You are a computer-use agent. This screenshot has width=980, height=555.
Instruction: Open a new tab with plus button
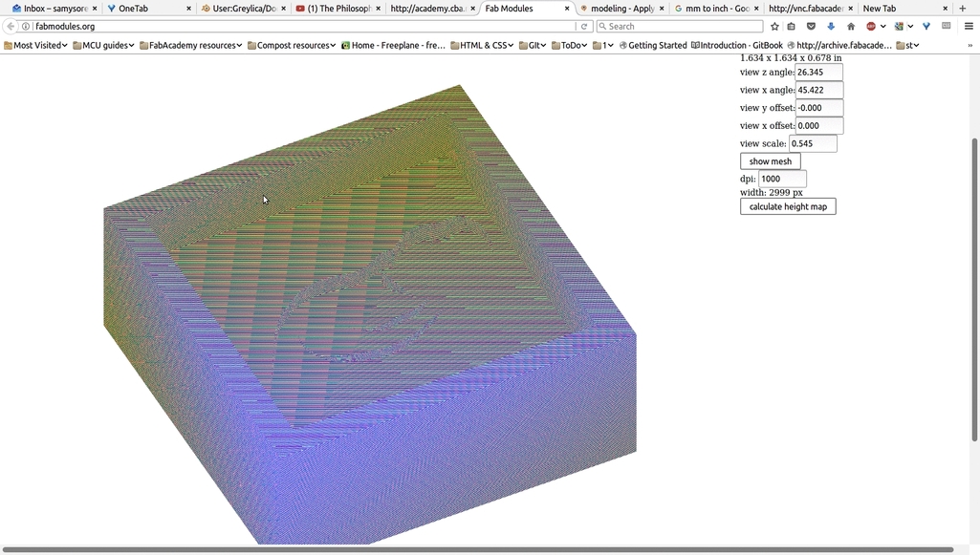click(x=963, y=8)
